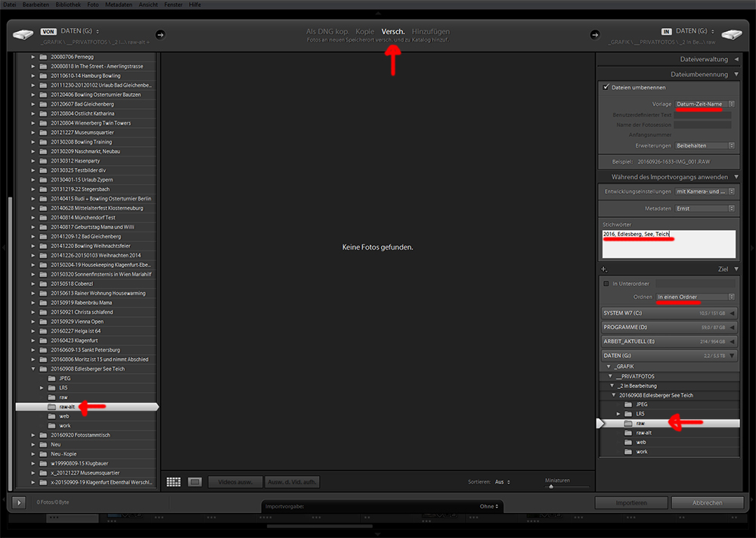Image resolution: width=756 pixels, height=538 pixels.
Task: Enable Dateien umbenennen checkbox
Action: [606, 87]
